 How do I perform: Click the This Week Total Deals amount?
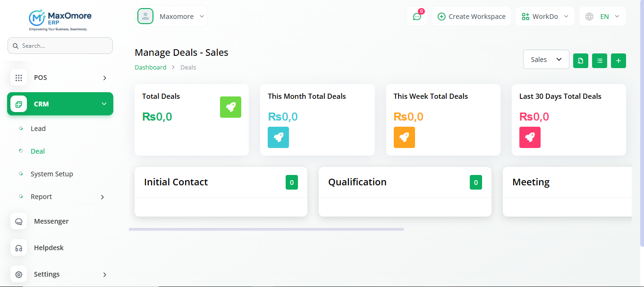coord(408,117)
